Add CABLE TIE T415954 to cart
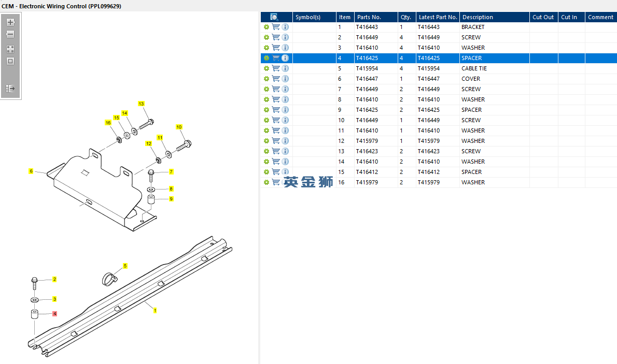 pos(276,68)
